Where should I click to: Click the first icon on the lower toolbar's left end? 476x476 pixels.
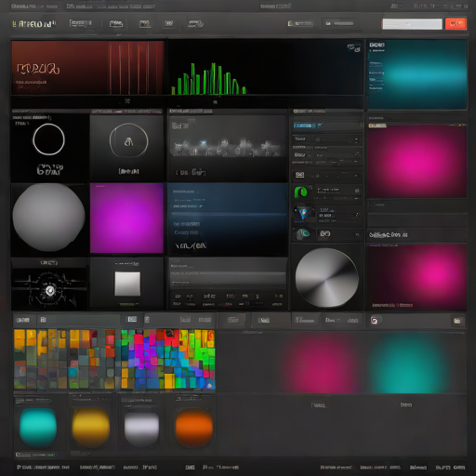pyautogui.click(x=23, y=320)
